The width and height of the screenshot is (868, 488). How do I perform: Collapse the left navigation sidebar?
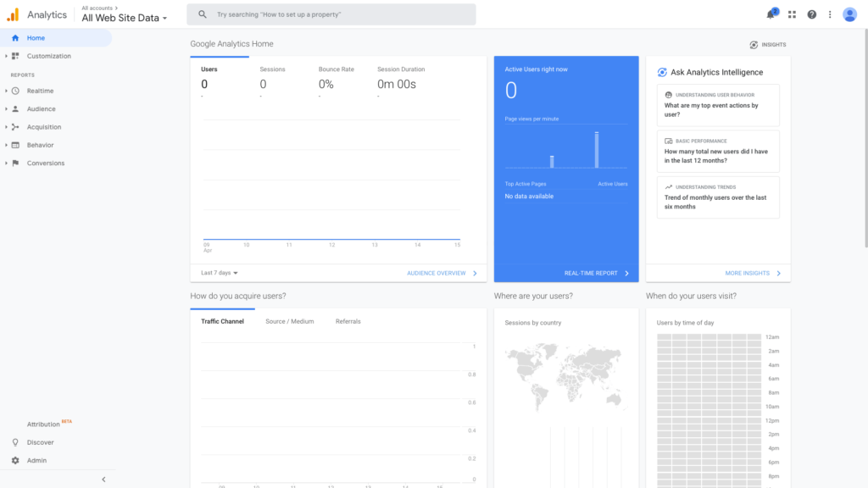pyautogui.click(x=103, y=479)
